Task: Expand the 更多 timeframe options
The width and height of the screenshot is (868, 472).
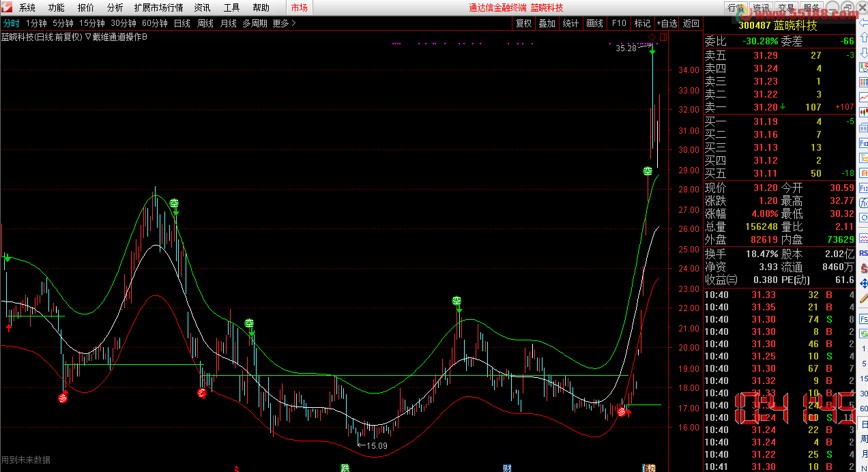Action: click(284, 23)
